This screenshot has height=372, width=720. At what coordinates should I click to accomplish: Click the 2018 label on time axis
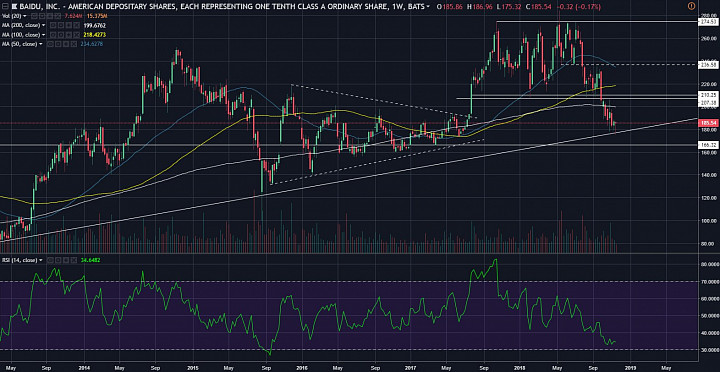click(x=519, y=368)
